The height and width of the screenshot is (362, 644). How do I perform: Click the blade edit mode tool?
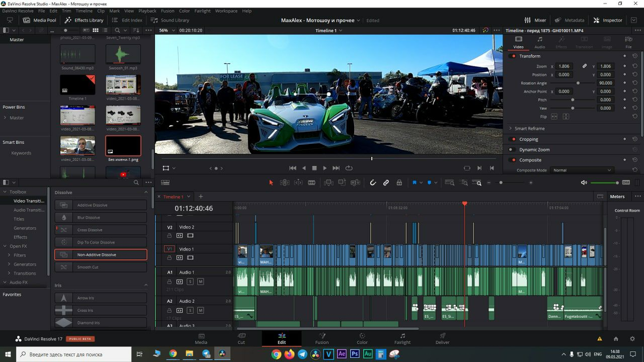click(311, 183)
